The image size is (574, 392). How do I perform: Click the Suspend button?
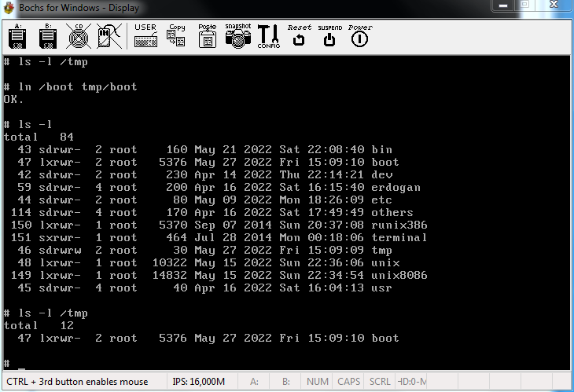coord(329,36)
